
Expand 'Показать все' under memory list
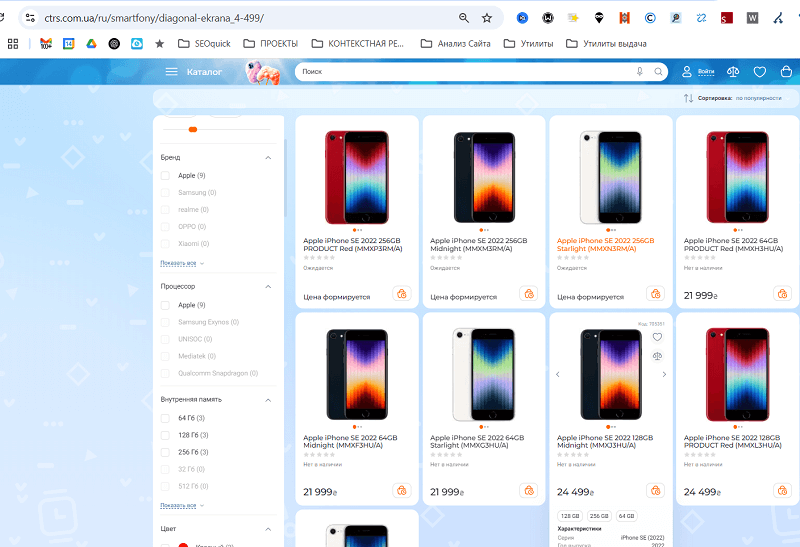182,505
